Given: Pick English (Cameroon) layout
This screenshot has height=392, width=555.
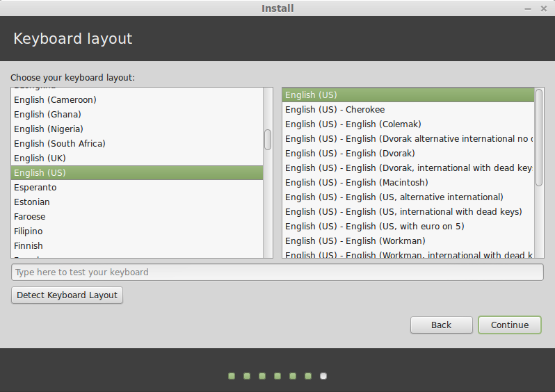Looking at the screenshot, I should pyautogui.click(x=137, y=100).
